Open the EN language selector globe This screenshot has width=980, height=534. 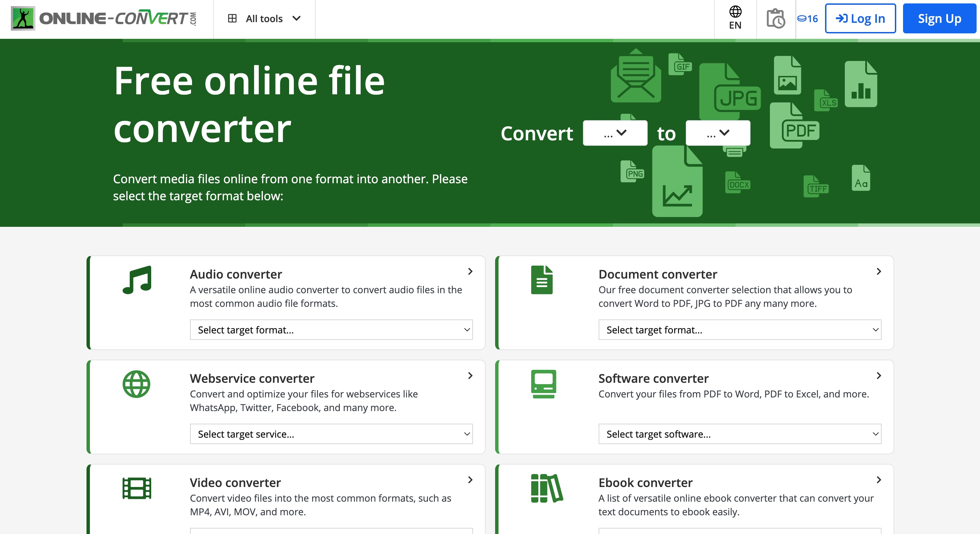(735, 18)
